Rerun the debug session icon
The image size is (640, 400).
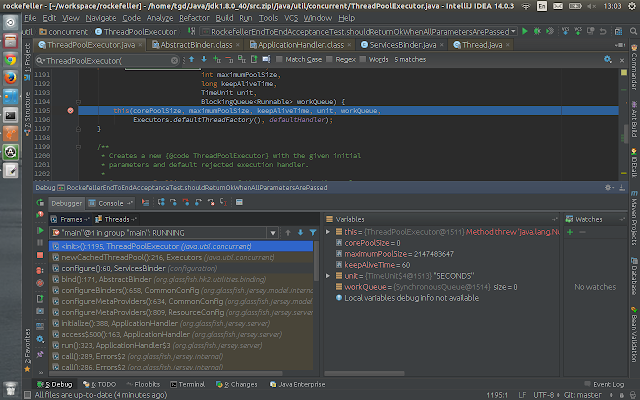[x=40, y=202]
